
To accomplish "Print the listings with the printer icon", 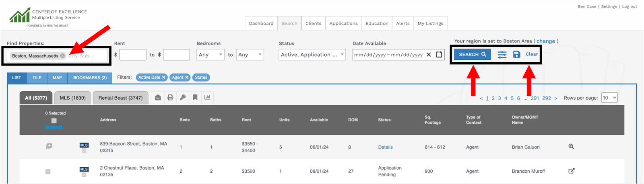I will (x=170, y=98).
